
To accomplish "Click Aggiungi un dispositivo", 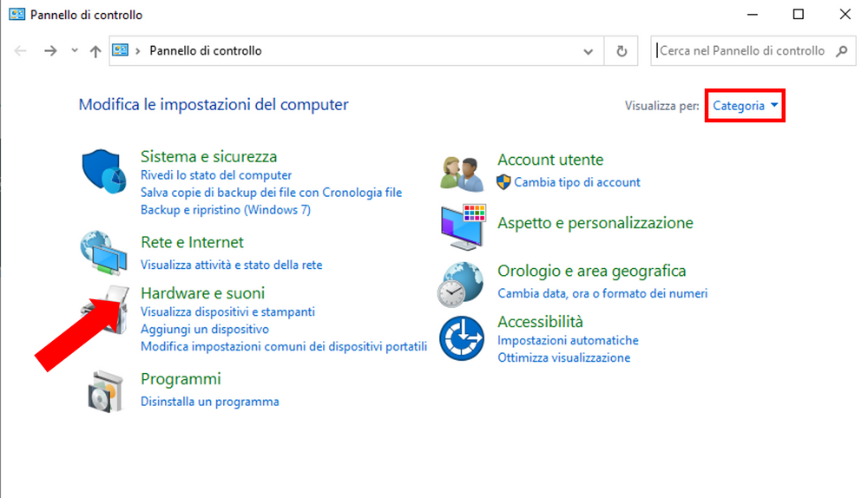I will pos(205,329).
